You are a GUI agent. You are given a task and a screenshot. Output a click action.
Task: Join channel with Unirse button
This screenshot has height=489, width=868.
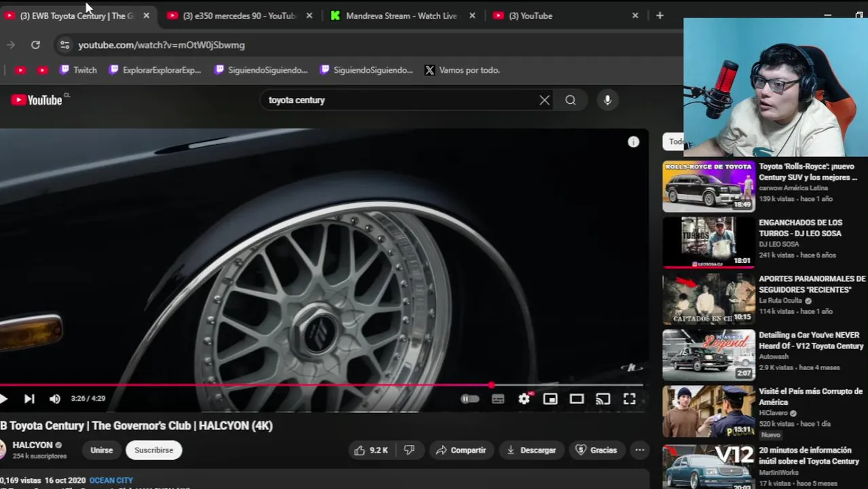pyautogui.click(x=102, y=450)
